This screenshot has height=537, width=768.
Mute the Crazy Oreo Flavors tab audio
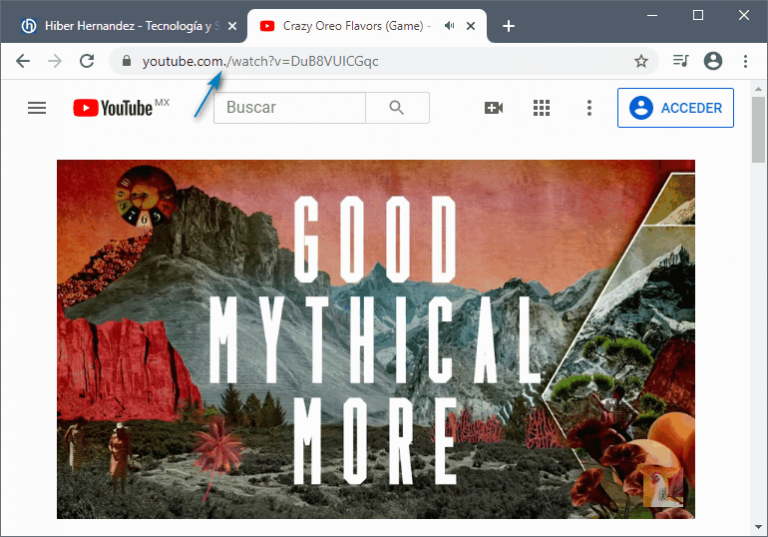coord(449,26)
